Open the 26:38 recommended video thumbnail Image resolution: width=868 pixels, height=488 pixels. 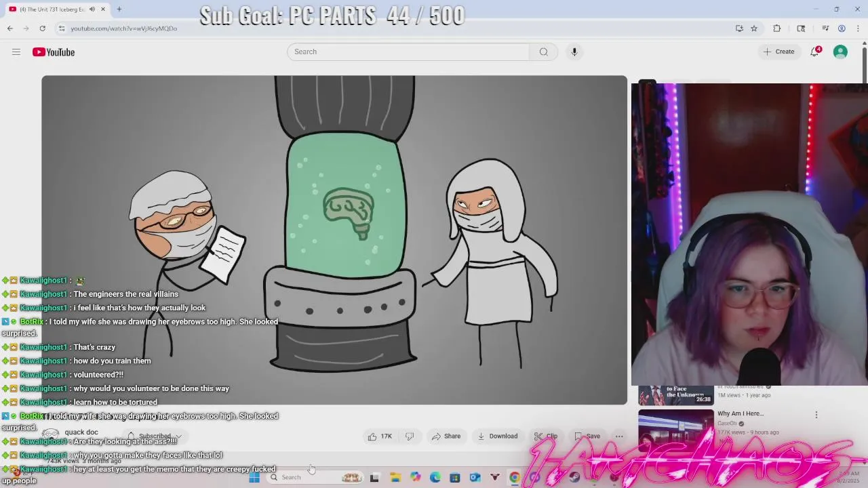pyautogui.click(x=676, y=395)
